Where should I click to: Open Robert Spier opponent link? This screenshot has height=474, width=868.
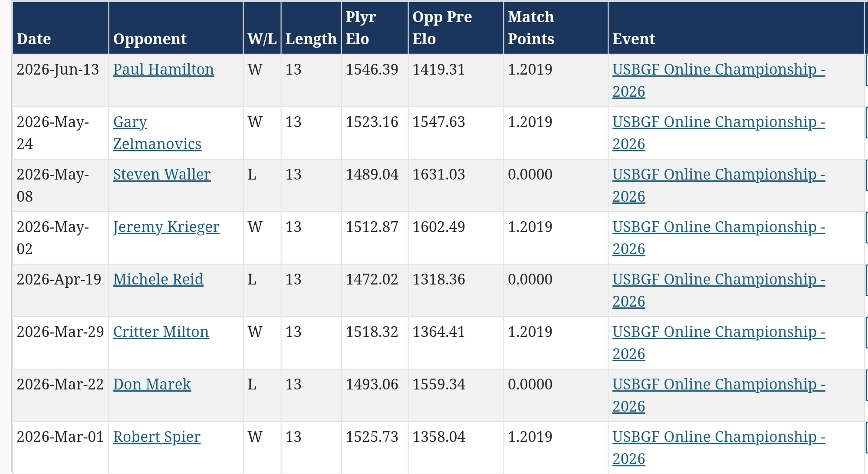click(157, 437)
